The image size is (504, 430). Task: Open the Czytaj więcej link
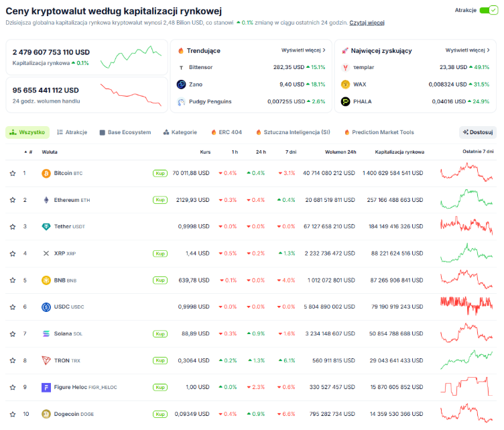[x=367, y=23]
